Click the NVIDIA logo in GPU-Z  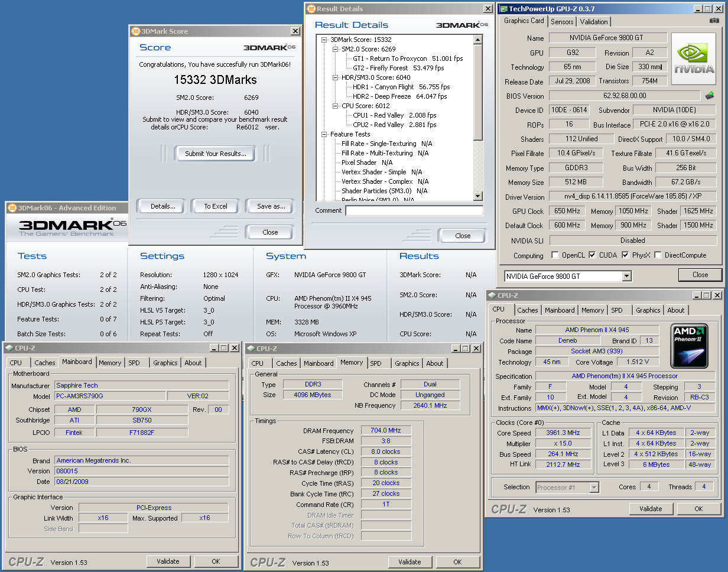pyautogui.click(x=695, y=59)
